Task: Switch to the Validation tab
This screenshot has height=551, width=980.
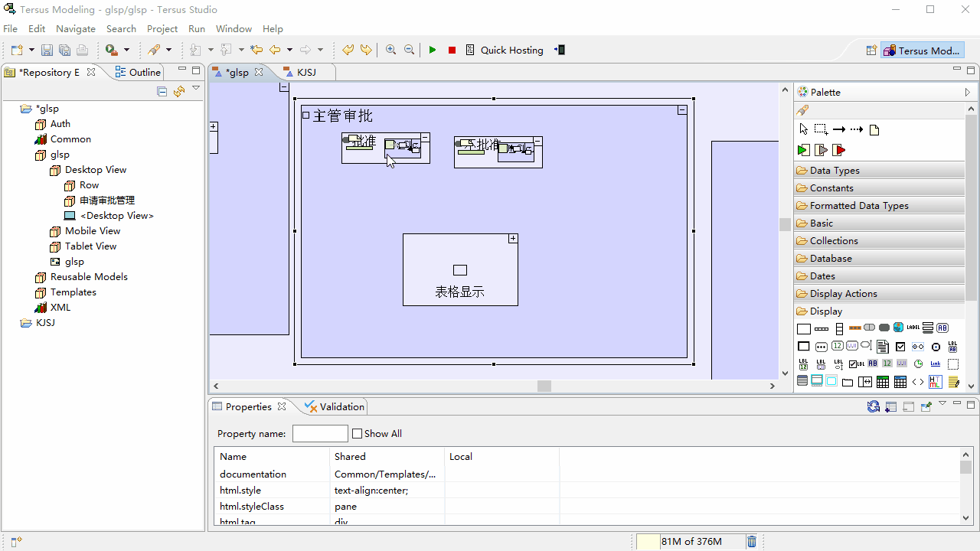Action: tap(335, 406)
